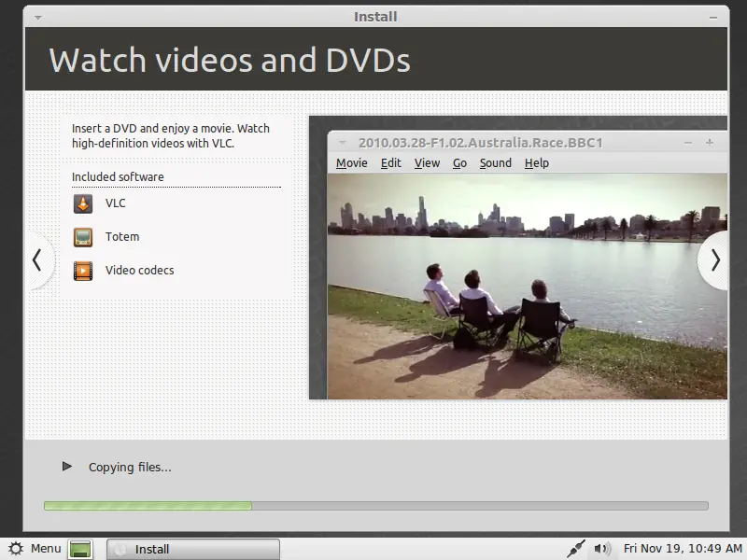Screen dimensions: 747x560
Task: Click the Included software heading
Action: pos(118,177)
